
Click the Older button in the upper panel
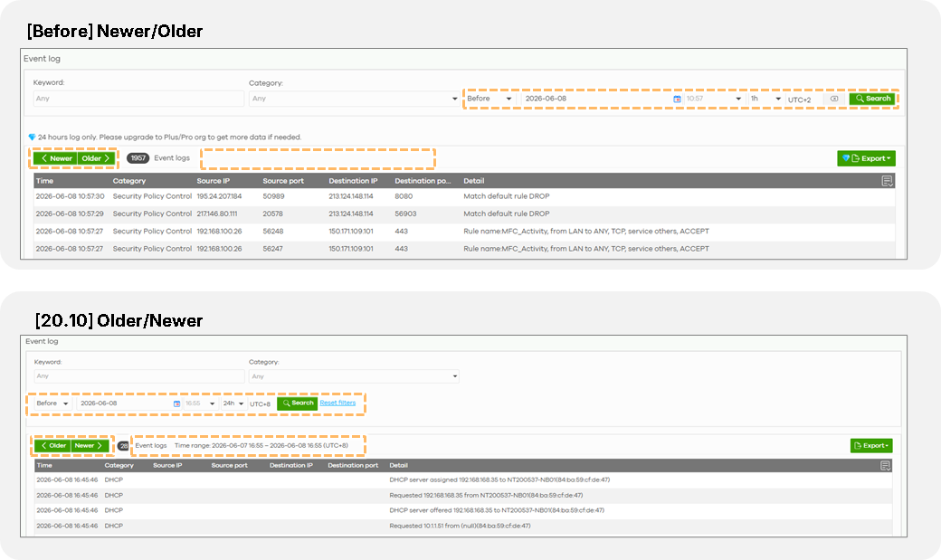tap(96, 158)
